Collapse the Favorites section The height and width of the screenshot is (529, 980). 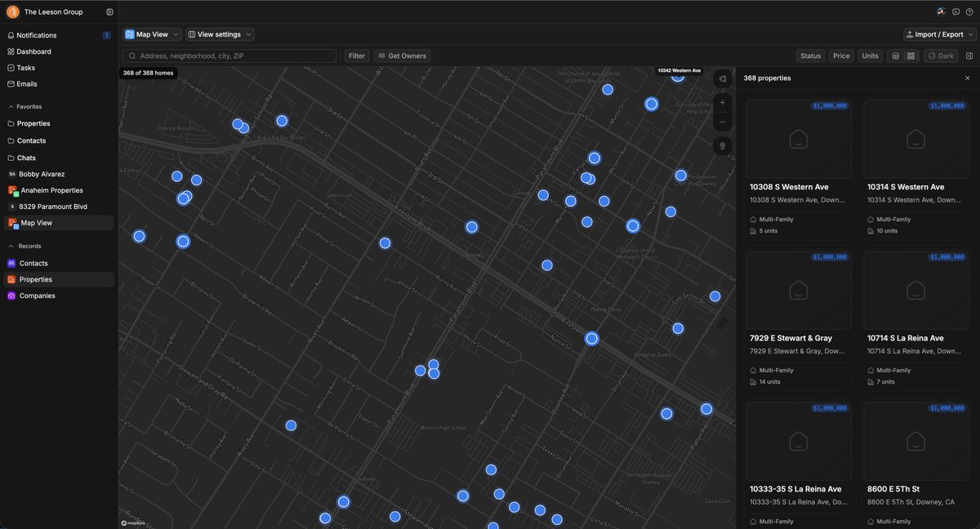tap(24, 107)
